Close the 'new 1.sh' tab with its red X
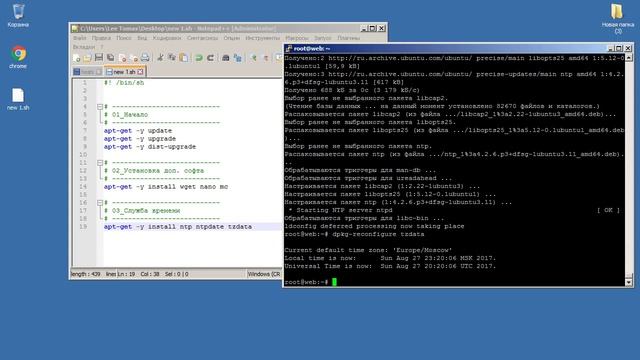Screen dimensions: 640x360 point(140,72)
